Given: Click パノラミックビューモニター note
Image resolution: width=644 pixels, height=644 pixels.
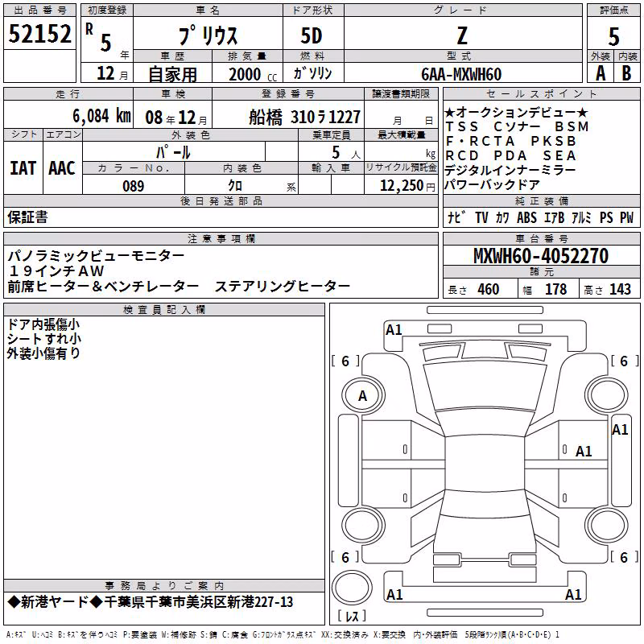Looking at the screenshot, I should point(96,256).
